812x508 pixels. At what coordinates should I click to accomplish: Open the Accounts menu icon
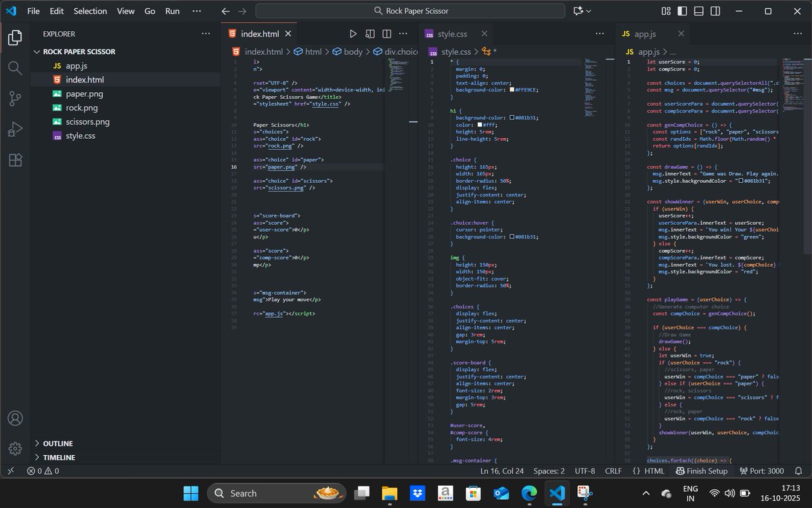15,418
